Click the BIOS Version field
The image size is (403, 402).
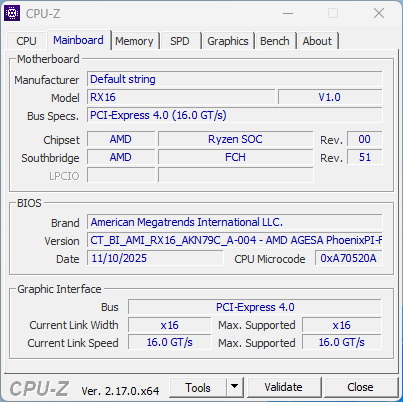(235, 240)
